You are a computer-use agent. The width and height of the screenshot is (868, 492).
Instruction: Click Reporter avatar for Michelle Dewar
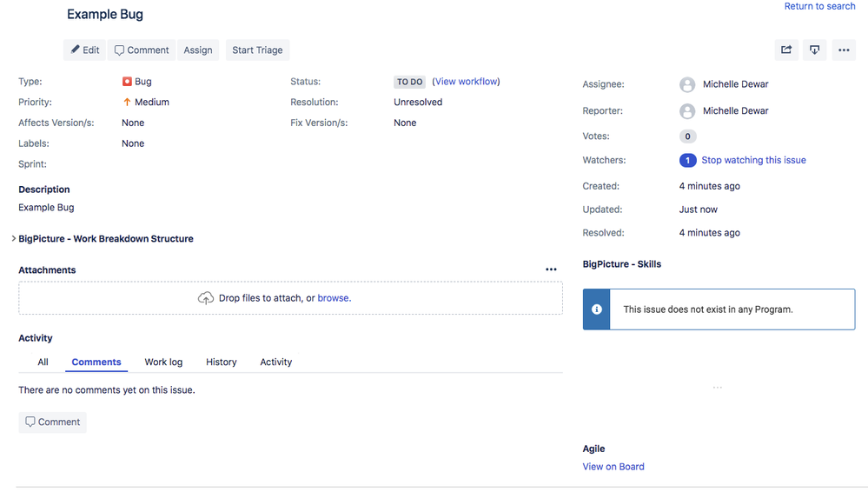687,111
